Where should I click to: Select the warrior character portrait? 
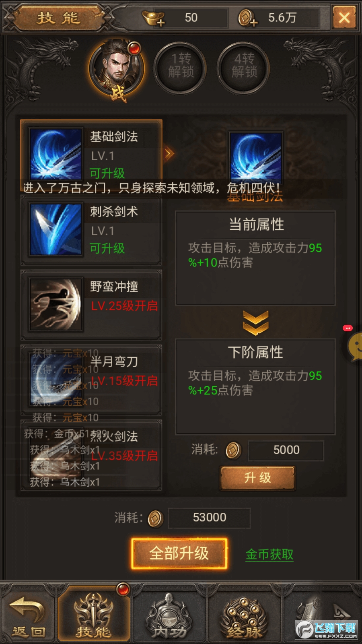117,68
